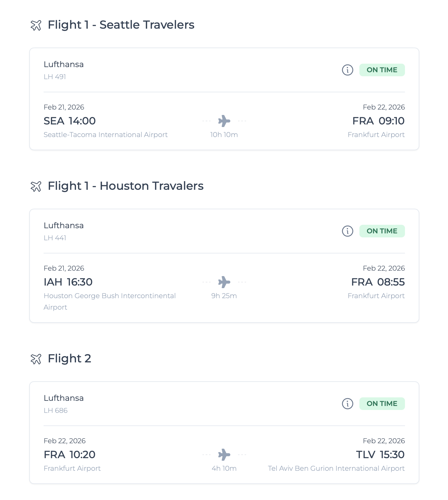This screenshot has width=448, height=500.
Task: Click info icon for flight LH 441
Action: click(347, 231)
